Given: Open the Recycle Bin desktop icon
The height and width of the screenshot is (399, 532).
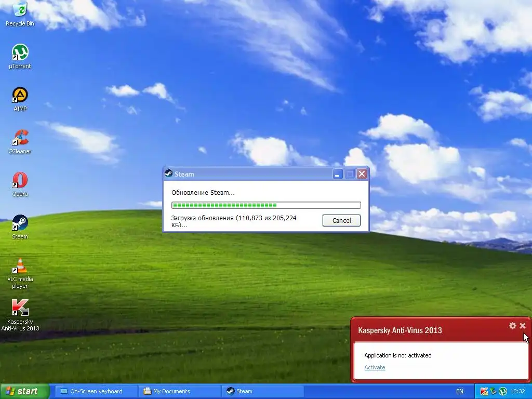Looking at the screenshot, I should (x=20, y=14).
